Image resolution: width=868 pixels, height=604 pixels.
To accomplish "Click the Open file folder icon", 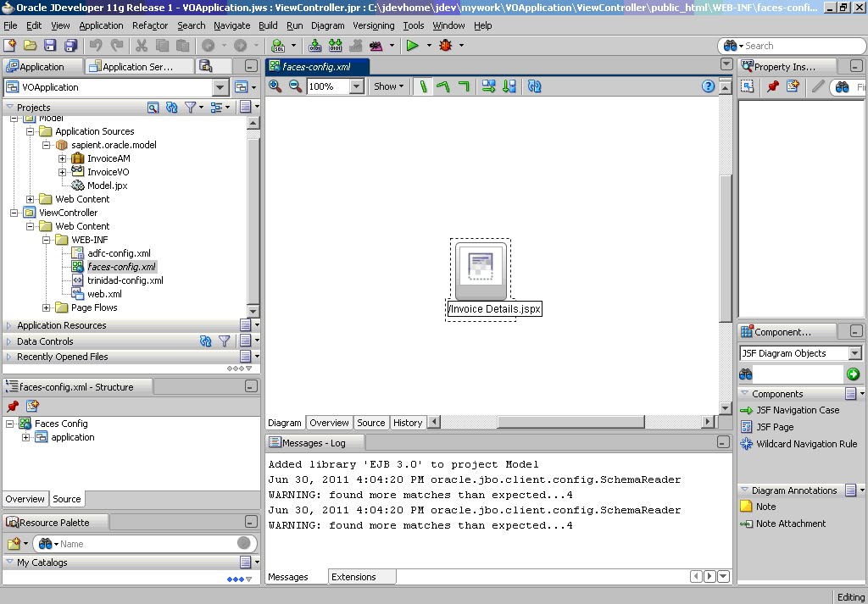I will 30,46.
